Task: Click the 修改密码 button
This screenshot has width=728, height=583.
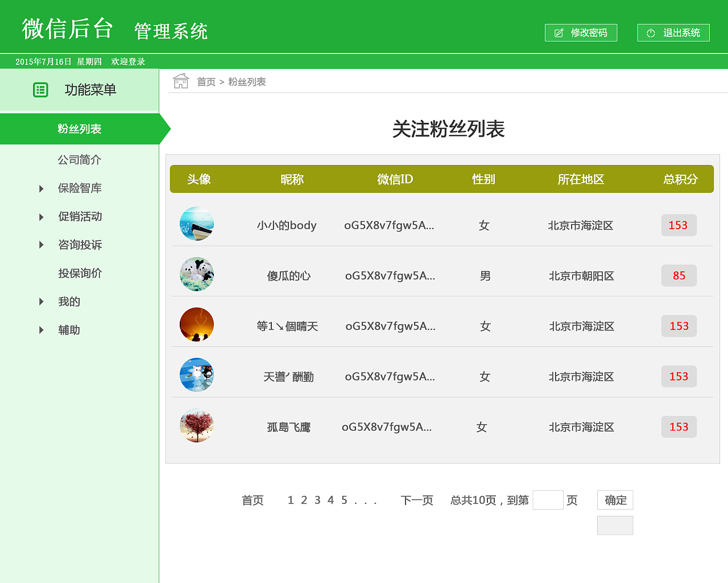Action: pos(581,33)
